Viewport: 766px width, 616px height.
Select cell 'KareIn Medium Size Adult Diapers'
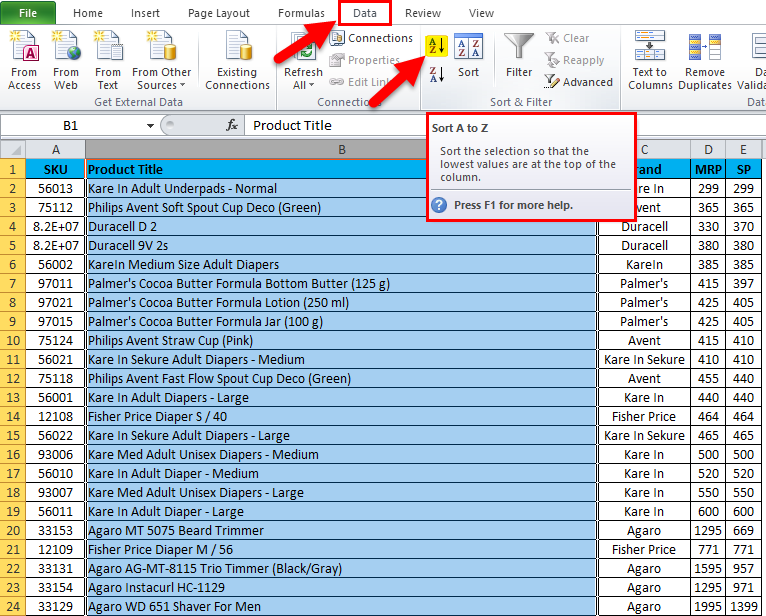[341, 264]
